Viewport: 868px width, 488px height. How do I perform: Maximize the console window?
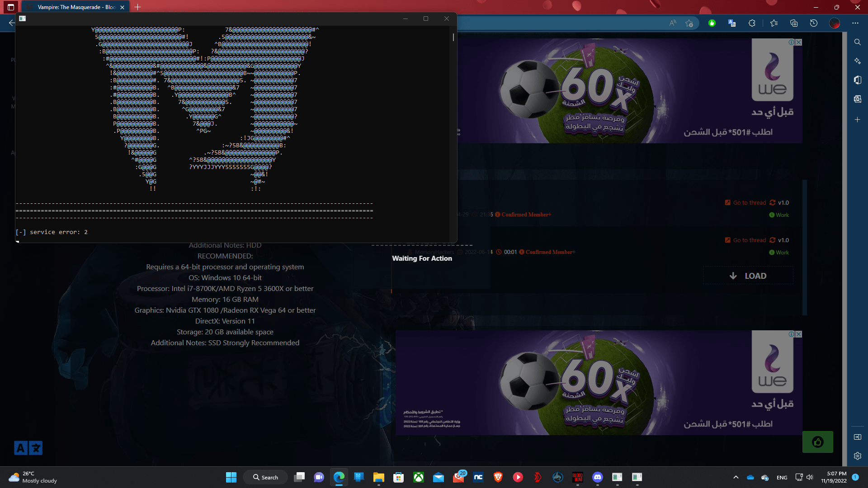click(x=426, y=19)
